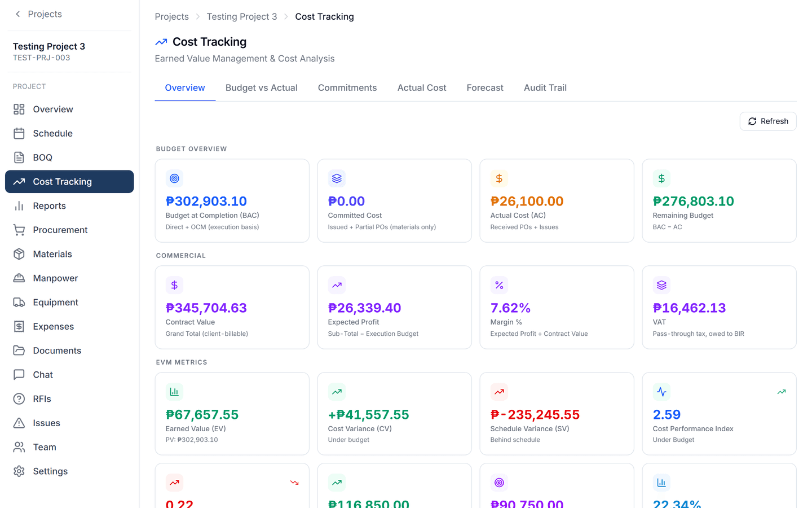Click the Behind schedule status text
The height and width of the screenshot is (508, 812).
click(515, 440)
